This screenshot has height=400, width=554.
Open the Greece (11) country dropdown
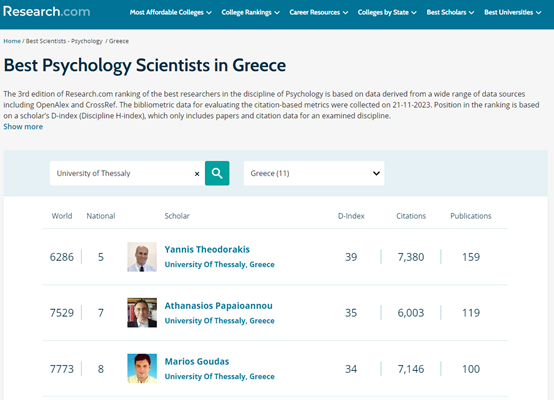pyautogui.click(x=314, y=173)
